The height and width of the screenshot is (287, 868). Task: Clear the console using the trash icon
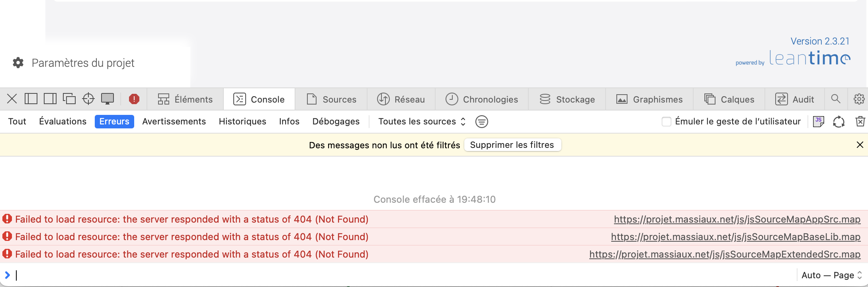pos(860,121)
